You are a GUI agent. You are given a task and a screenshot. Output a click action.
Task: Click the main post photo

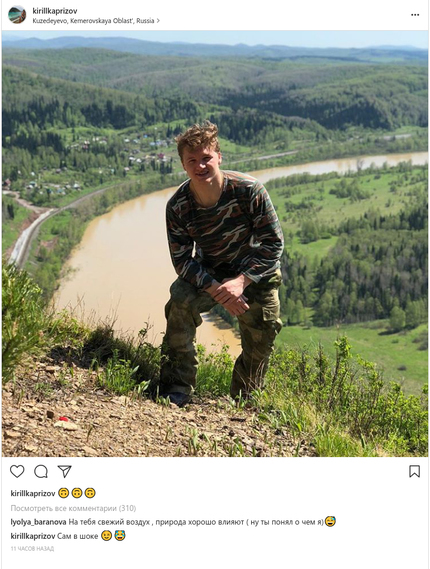(215, 243)
